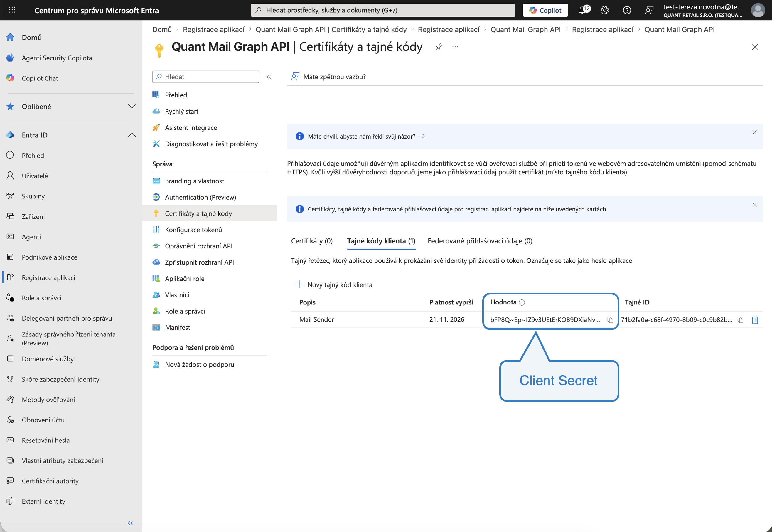
Task: Open Agenti Security Copilota
Action: point(57,58)
